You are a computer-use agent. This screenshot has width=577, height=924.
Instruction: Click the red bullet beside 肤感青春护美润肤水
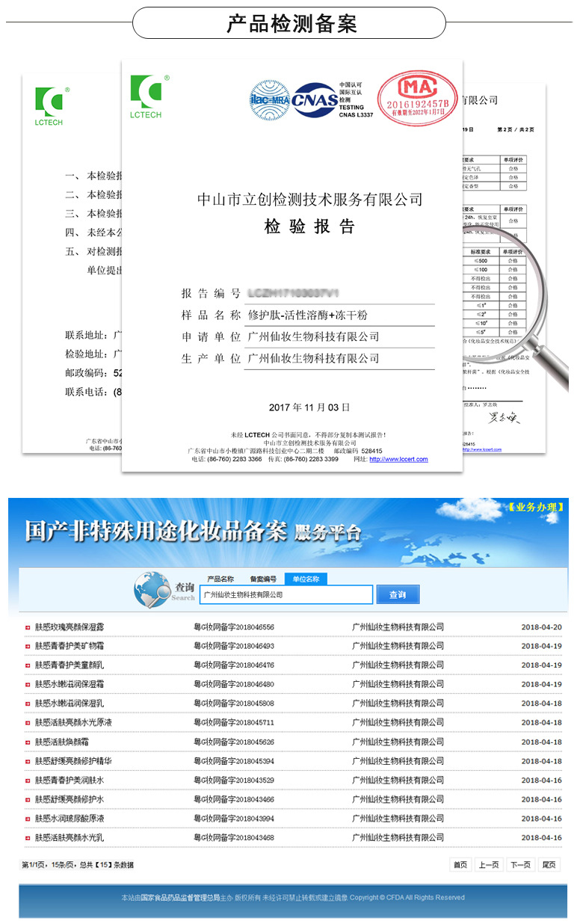pos(28,780)
